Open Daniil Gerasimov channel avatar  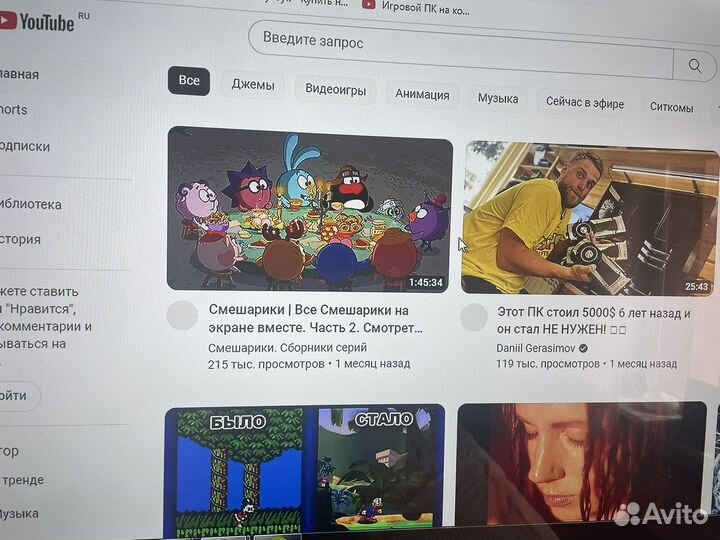pos(474,318)
